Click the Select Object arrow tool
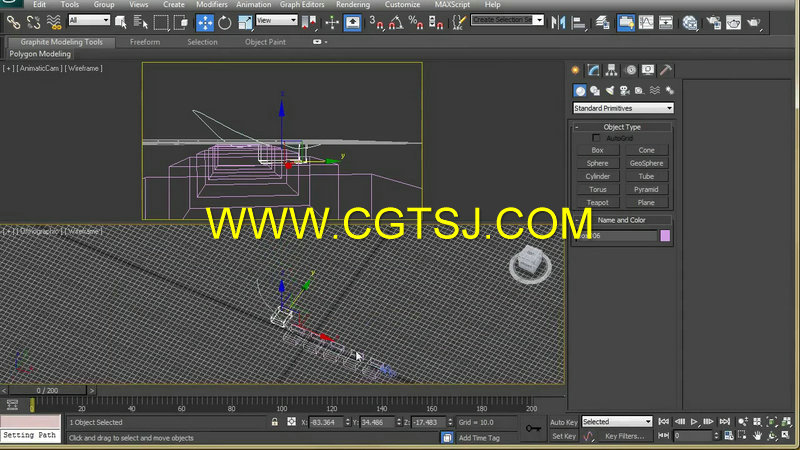This screenshot has height=450, width=800. pyautogui.click(x=121, y=22)
